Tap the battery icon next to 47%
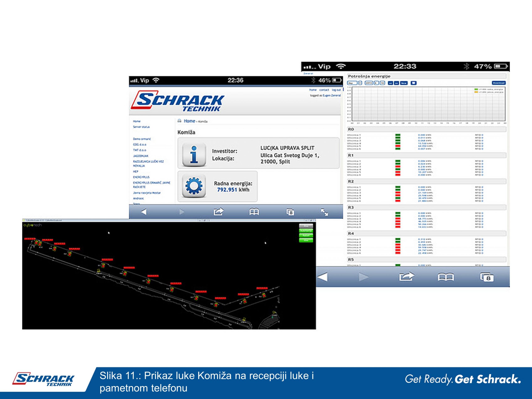Viewport: 532px width, 399px height. (501, 66)
